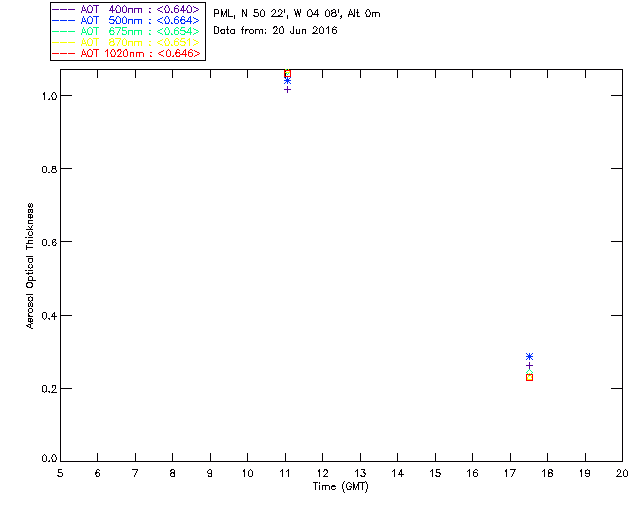Click the y-axis tick label 0.0
This screenshot has height=512, width=640.
[49, 459]
